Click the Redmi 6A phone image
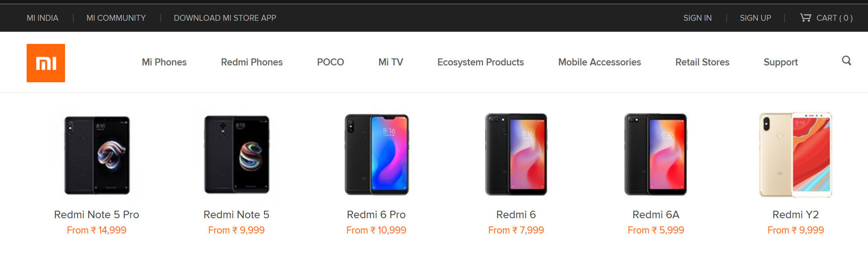Viewport: 868px width, 255px height. 656,155
